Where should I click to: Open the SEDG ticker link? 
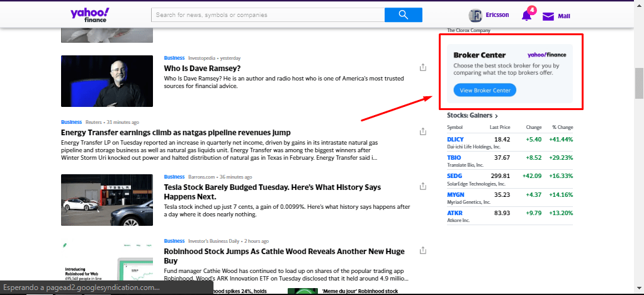point(455,176)
